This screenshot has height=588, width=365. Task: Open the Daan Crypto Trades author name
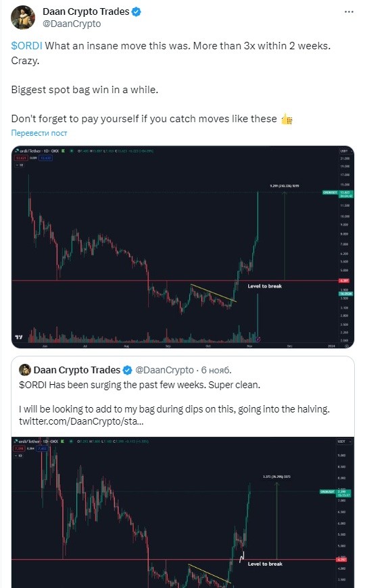click(x=86, y=11)
